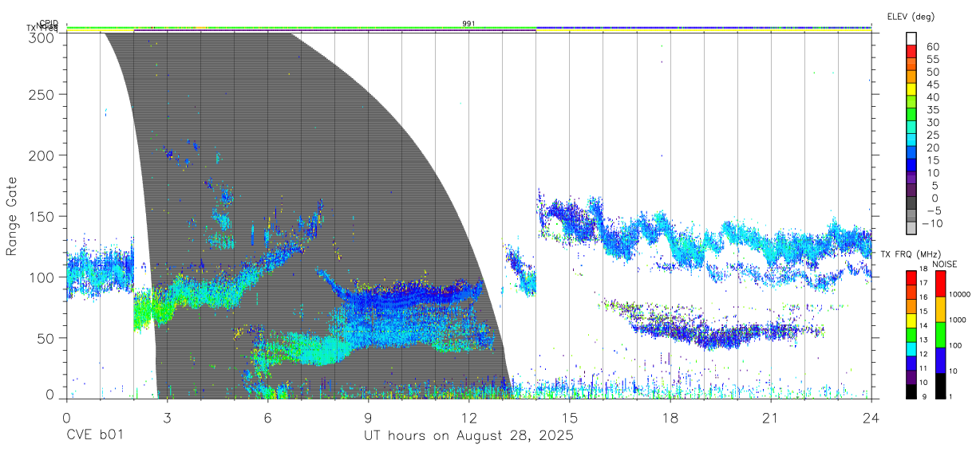The width and height of the screenshot is (980, 452).
Task: Select UT hour tick label 6
Action: [x=267, y=418]
